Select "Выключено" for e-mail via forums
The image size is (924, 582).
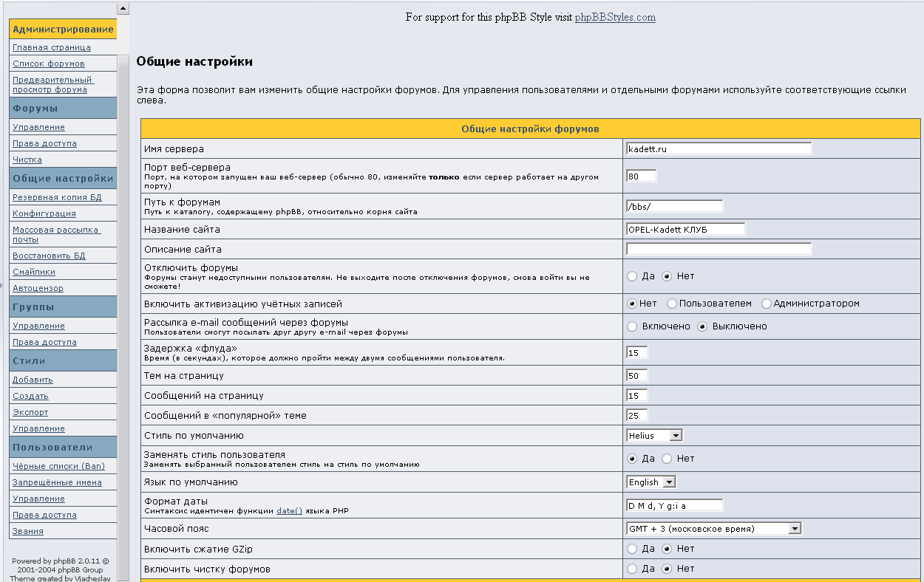[703, 326]
